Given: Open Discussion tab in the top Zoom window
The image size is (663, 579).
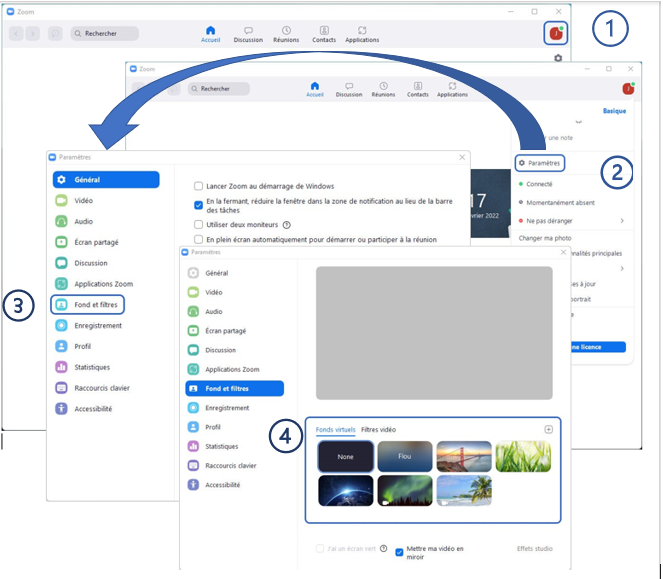Looking at the screenshot, I should pos(248,34).
